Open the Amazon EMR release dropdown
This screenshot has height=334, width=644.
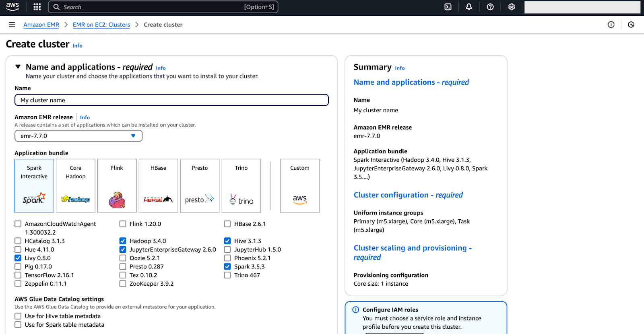78,136
